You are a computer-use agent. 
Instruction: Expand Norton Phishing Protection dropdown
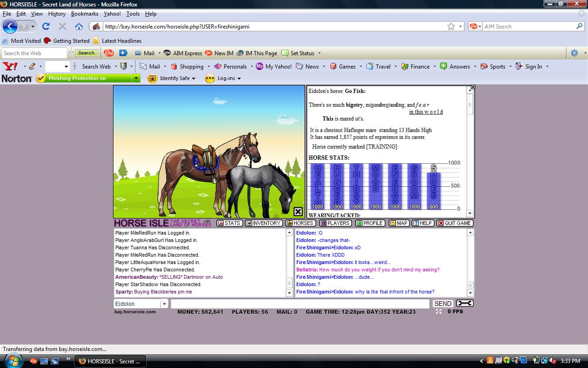(136, 78)
